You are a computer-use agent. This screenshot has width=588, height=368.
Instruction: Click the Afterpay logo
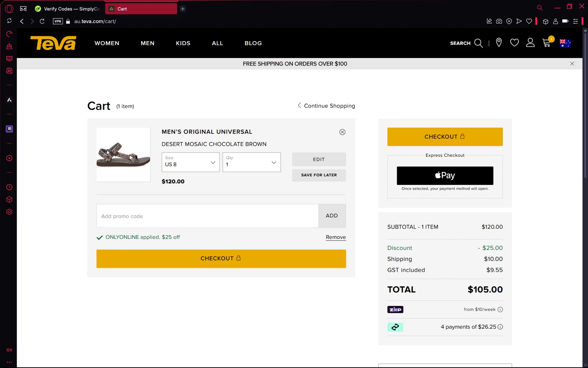395,327
